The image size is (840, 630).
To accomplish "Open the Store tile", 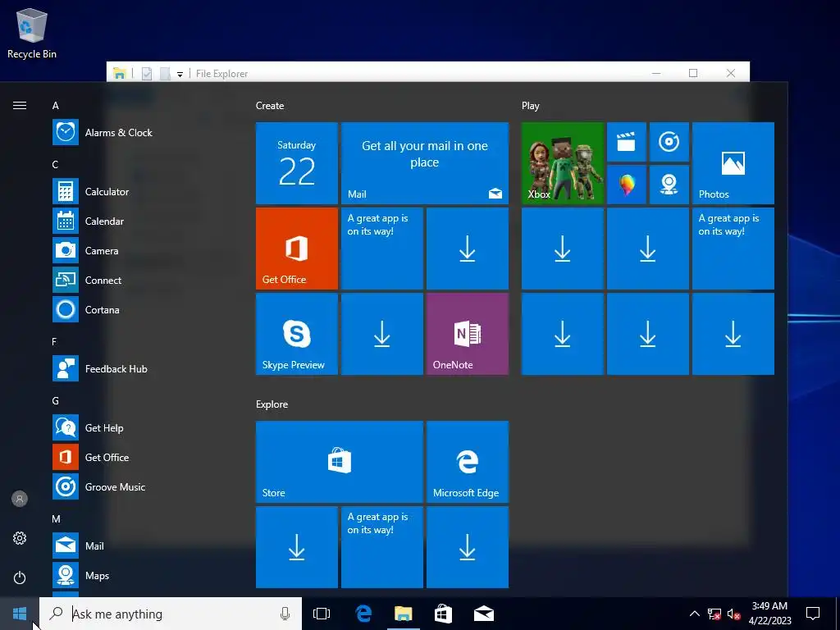I will pyautogui.click(x=340, y=462).
